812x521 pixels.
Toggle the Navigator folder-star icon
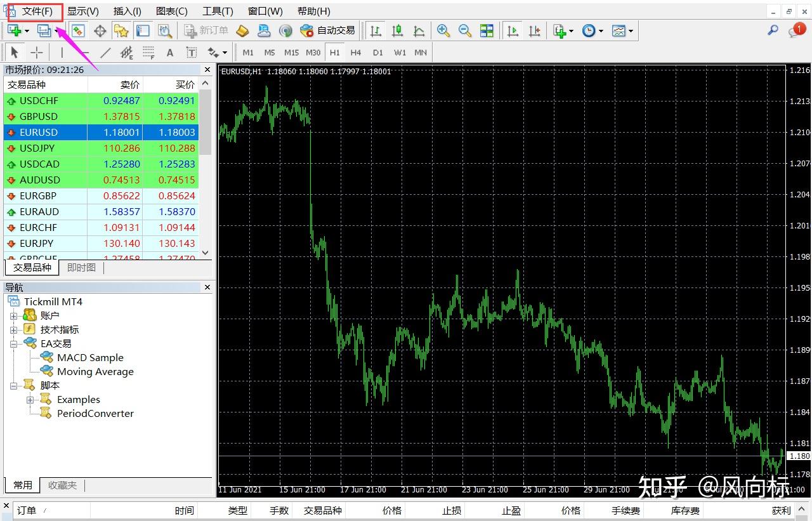point(121,30)
